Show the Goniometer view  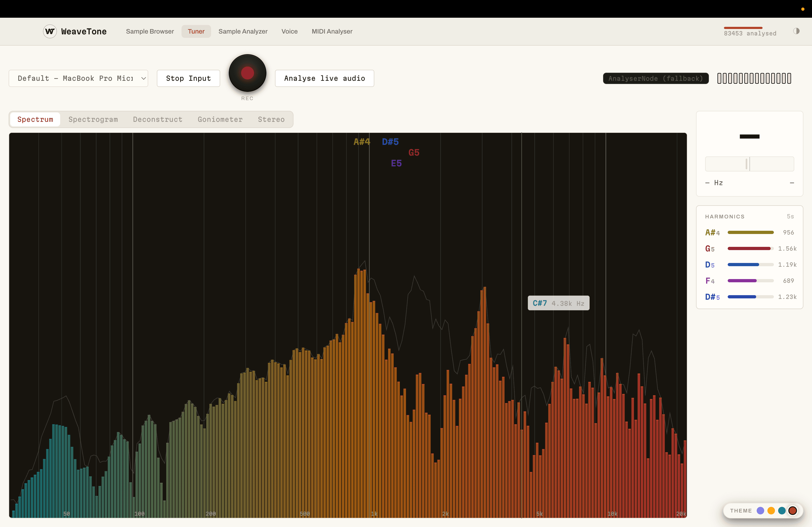220,119
